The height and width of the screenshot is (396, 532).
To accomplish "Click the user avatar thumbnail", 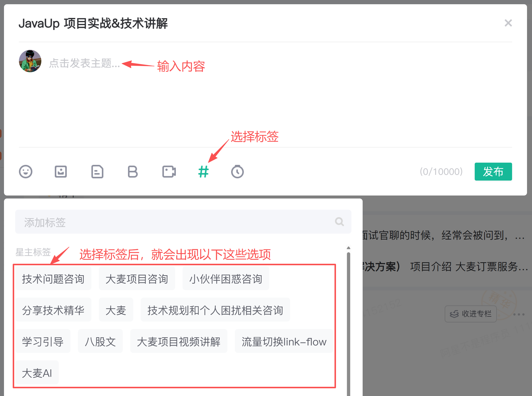I will tap(30, 61).
